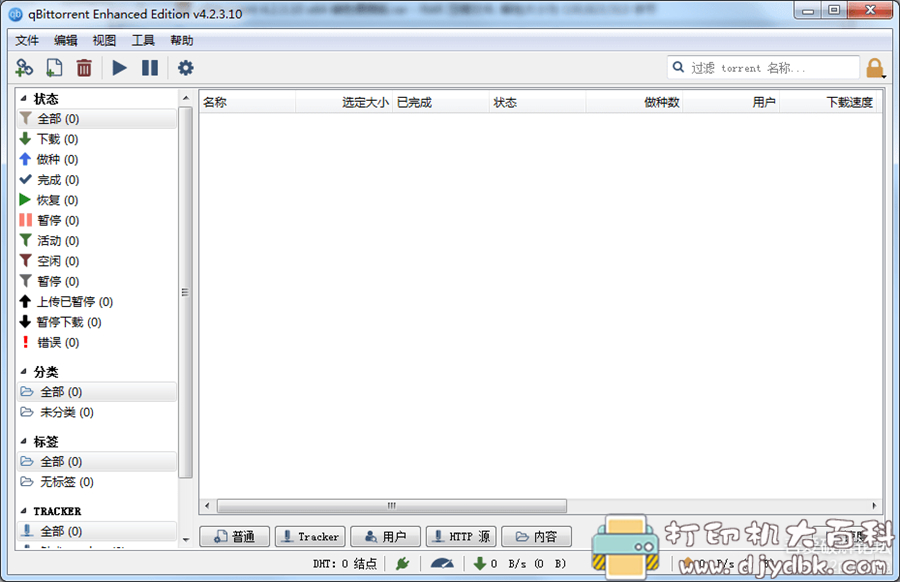
Task: Click the red delete trash icon
Action: pos(84,68)
